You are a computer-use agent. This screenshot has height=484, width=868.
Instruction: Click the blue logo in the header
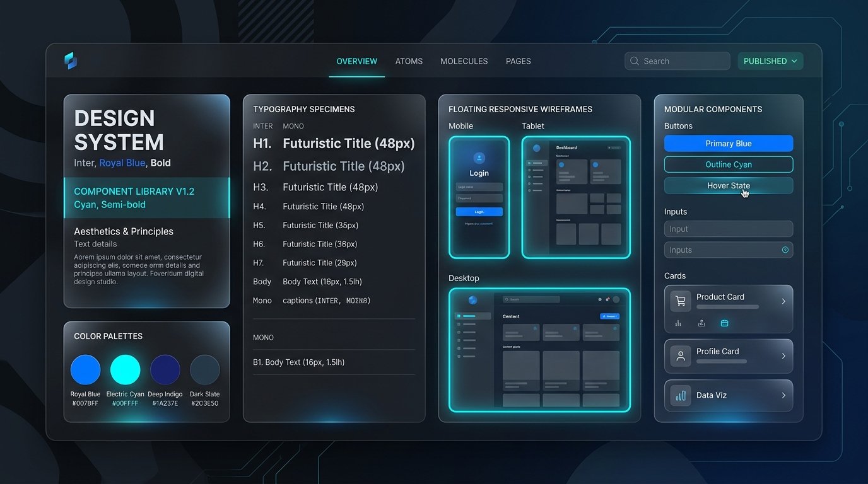[x=70, y=60]
